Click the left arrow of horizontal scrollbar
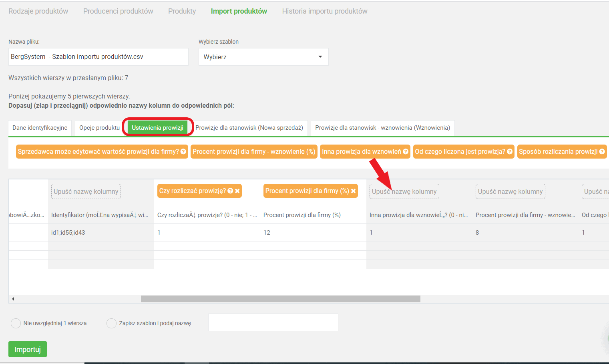 13,299
